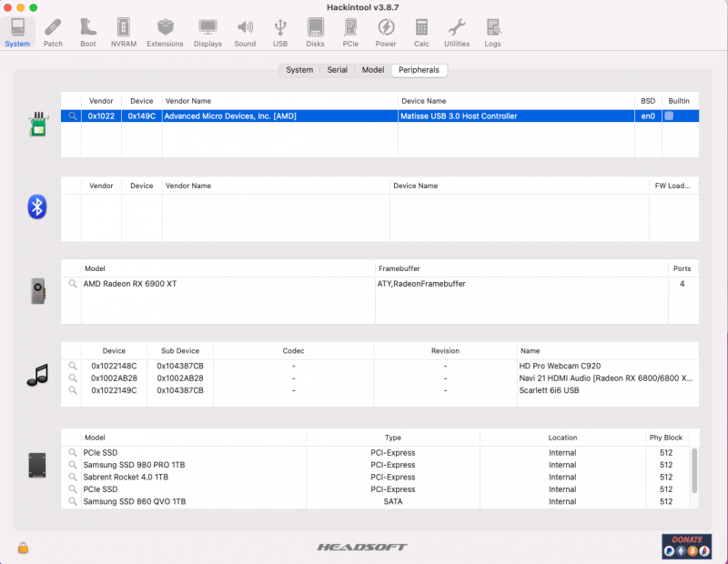Image resolution: width=728 pixels, height=564 pixels.
Task: Switch to the Serial tab
Action: click(x=337, y=70)
